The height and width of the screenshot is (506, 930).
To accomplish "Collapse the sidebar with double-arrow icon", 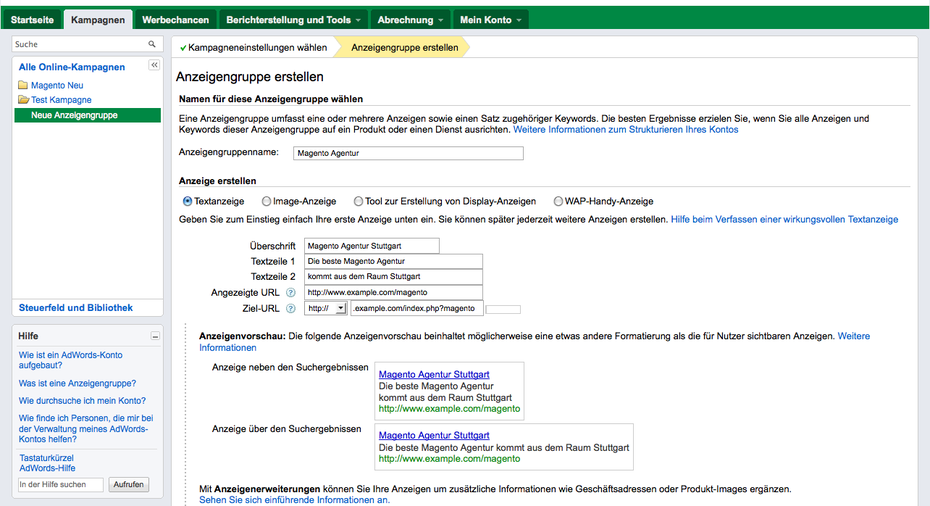I will 154,65.
